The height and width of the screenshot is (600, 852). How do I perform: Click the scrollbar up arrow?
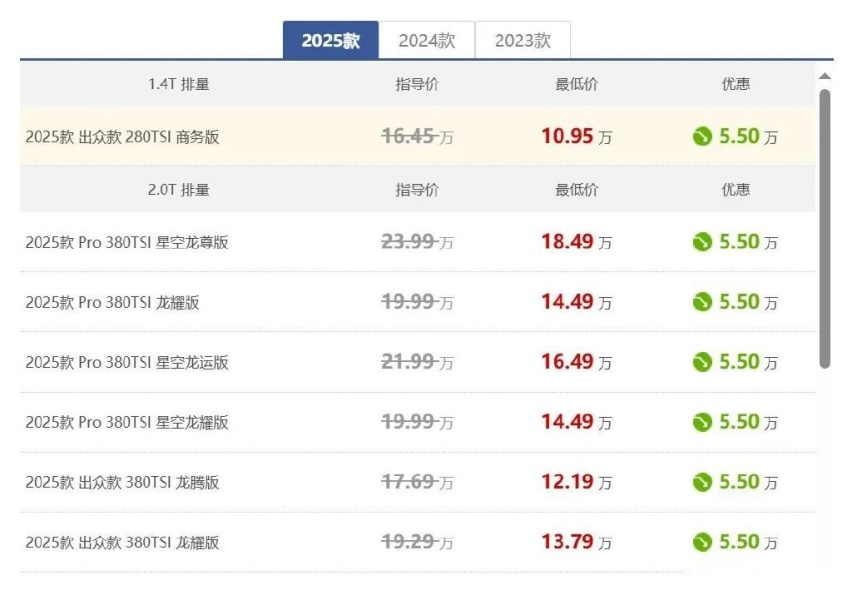point(825,76)
